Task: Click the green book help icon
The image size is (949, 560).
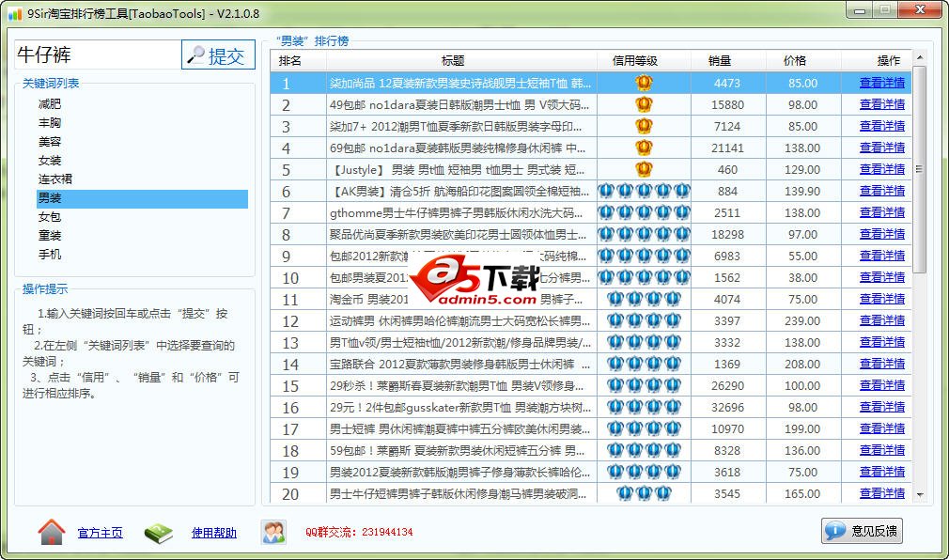Action: click(x=159, y=533)
